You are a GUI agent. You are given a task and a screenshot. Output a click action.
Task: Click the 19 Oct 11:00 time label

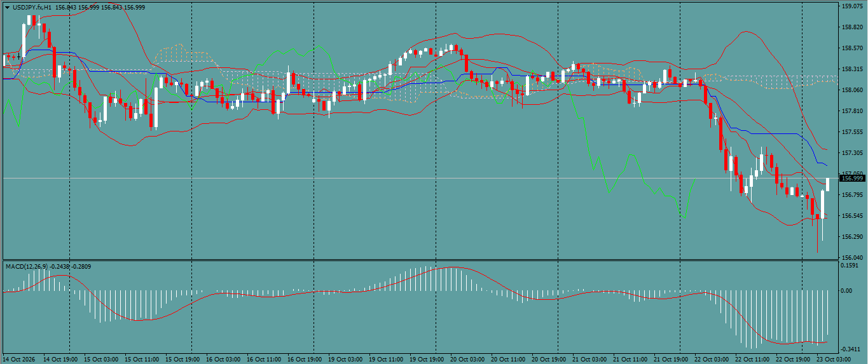385,359
